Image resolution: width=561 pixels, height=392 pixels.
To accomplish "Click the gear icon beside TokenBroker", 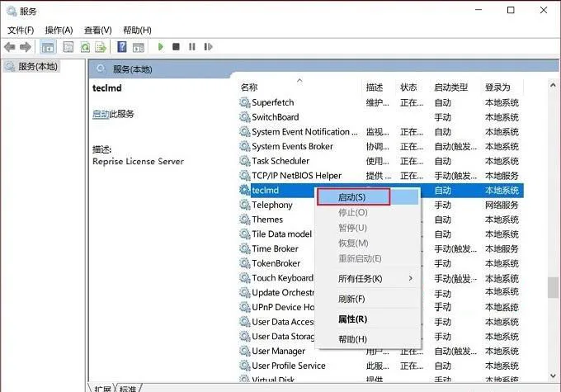I will 245,263.
